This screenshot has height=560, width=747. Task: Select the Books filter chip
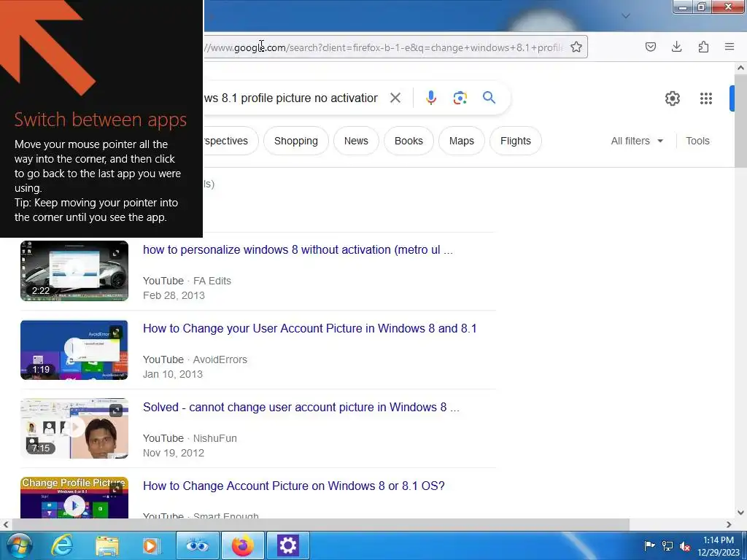[x=409, y=141]
